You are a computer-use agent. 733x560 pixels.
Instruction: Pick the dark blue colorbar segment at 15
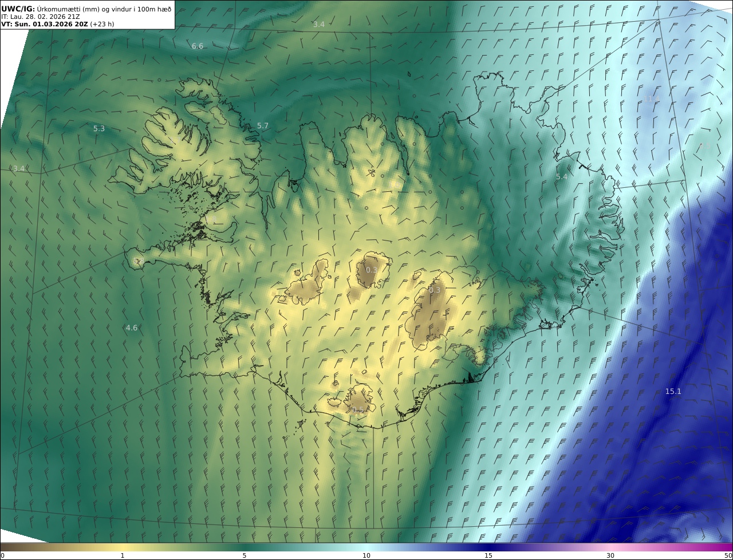point(488,547)
